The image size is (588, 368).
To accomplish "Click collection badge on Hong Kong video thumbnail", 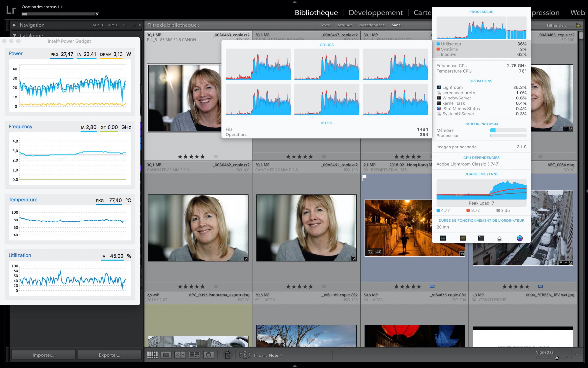I will click(462, 254).
